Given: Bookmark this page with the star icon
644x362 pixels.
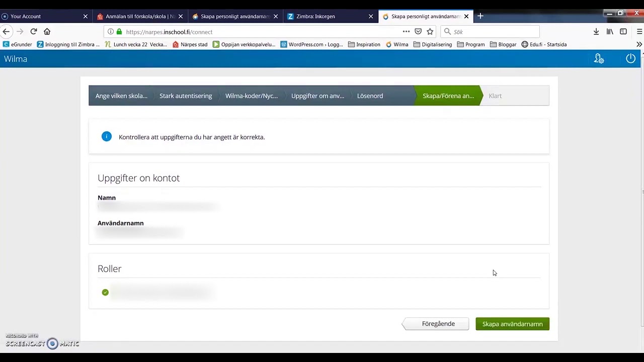Looking at the screenshot, I should 430,32.
